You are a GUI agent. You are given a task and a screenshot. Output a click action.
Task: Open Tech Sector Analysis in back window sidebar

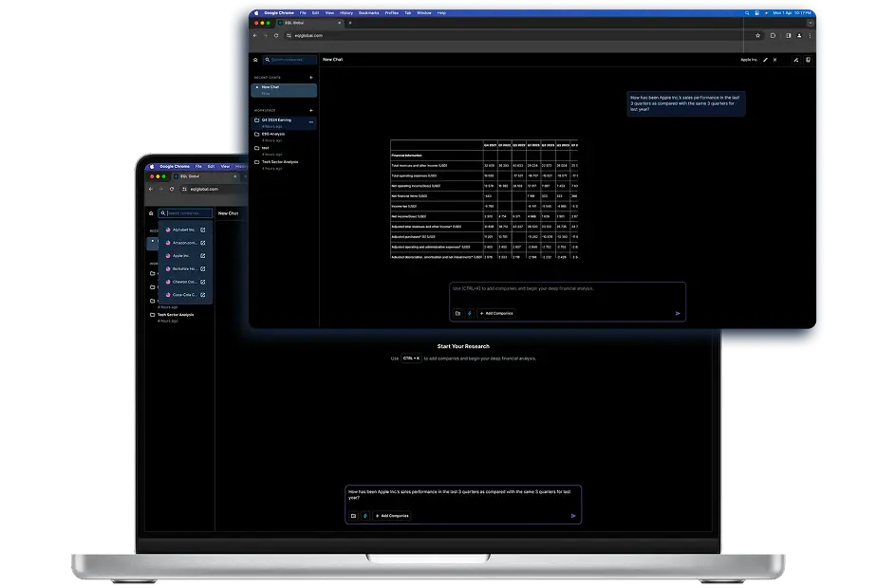176,317
